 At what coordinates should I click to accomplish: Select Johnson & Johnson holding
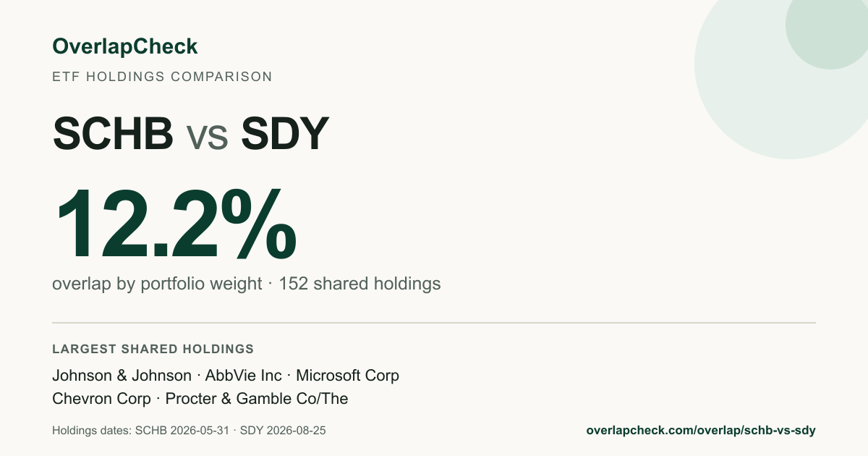click(122, 376)
